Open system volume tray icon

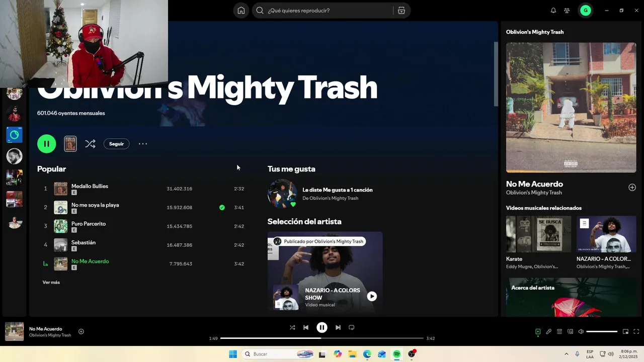611,354
